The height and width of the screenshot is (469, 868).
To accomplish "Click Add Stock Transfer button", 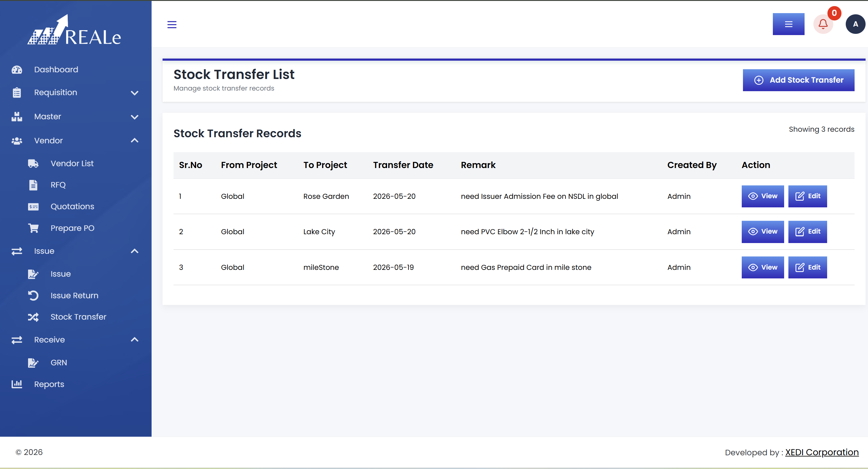I will tap(798, 80).
